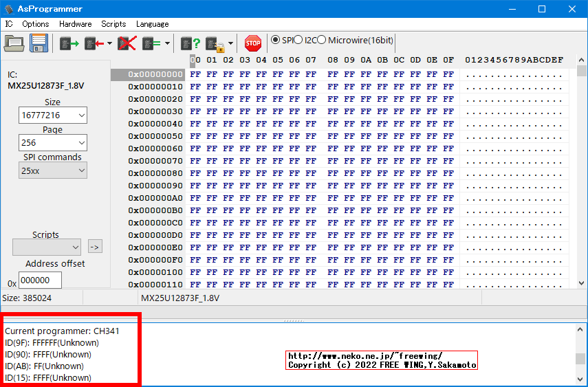Open protection dropdown arrow beside padlock icon

click(230, 43)
